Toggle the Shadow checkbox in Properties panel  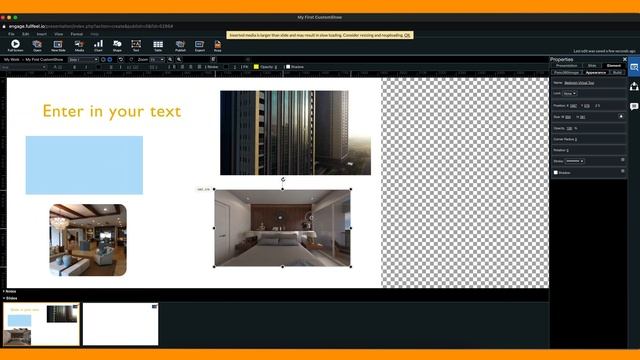click(x=556, y=173)
